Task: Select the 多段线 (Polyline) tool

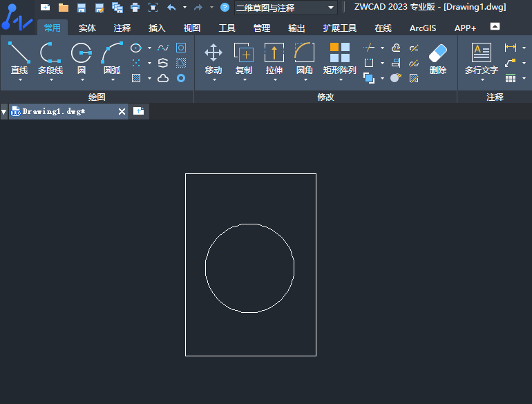Action: click(x=50, y=58)
